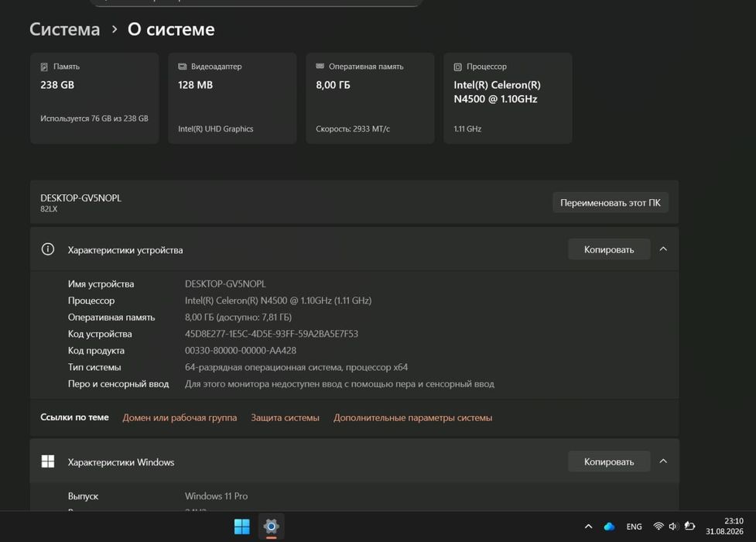Go back to Система breadcrumb

pyautogui.click(x=64, y=29)
